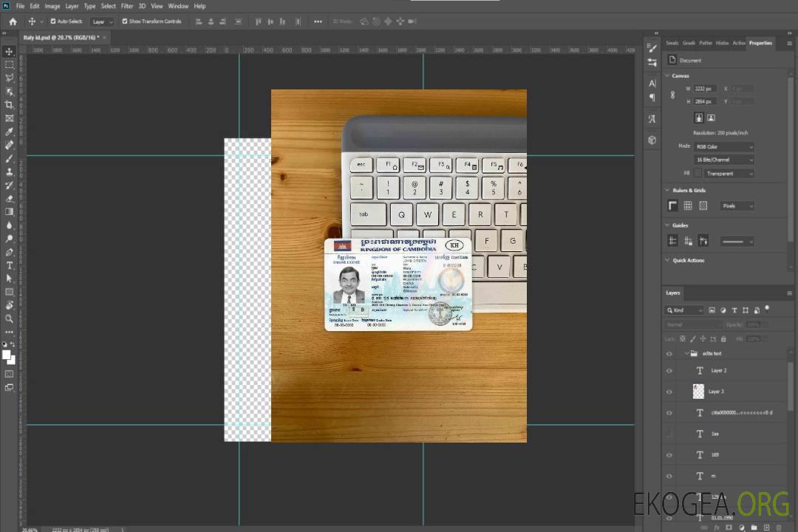This screenshot has width=798, height=532.
Task: Collapse the edite text layer group
Action: click(686, 354)
